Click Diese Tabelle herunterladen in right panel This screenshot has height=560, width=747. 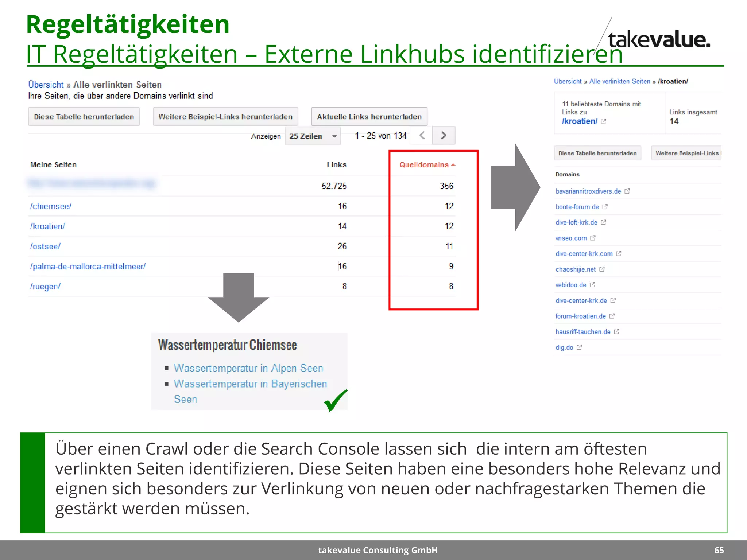[x=597, y=153]
